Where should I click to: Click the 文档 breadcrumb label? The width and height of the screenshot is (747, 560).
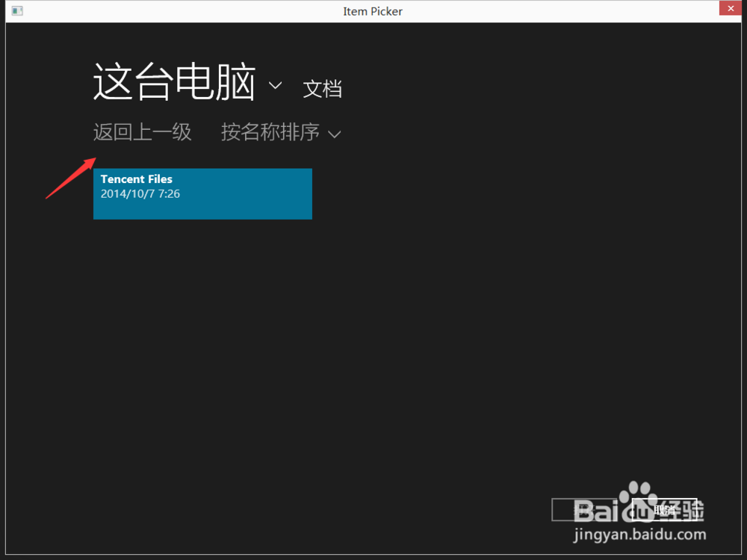[x=323, y=89]
